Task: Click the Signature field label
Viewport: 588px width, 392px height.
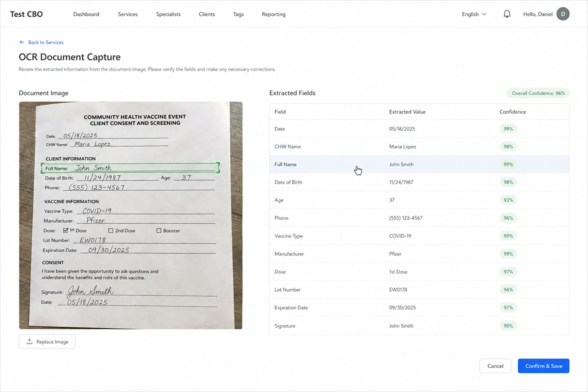Action: [285, 326]
